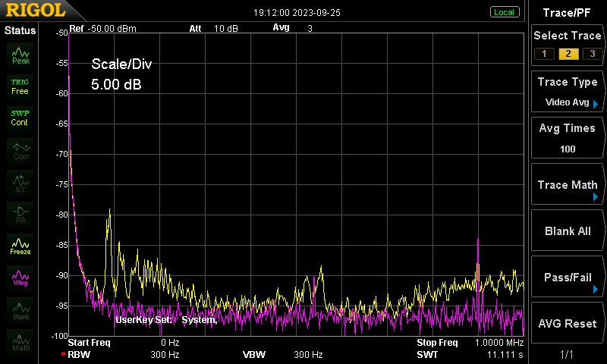Open the Pass/Fail submenu
This screenshot has width=607, height=364.
[567, 277]
